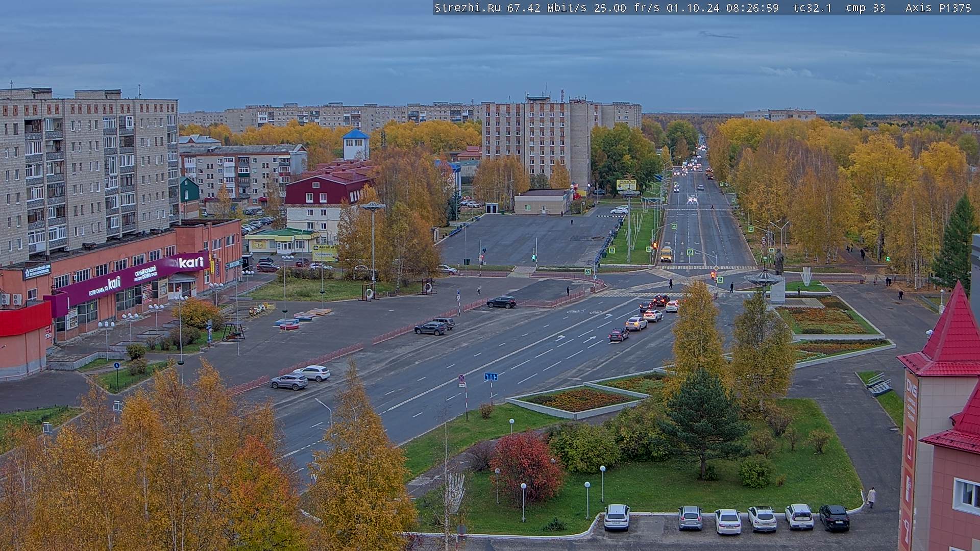The width and height of the screenshot is (980, 551).
Task: Select the 'tc32.1' overlay value
Action: pos(813,8)
